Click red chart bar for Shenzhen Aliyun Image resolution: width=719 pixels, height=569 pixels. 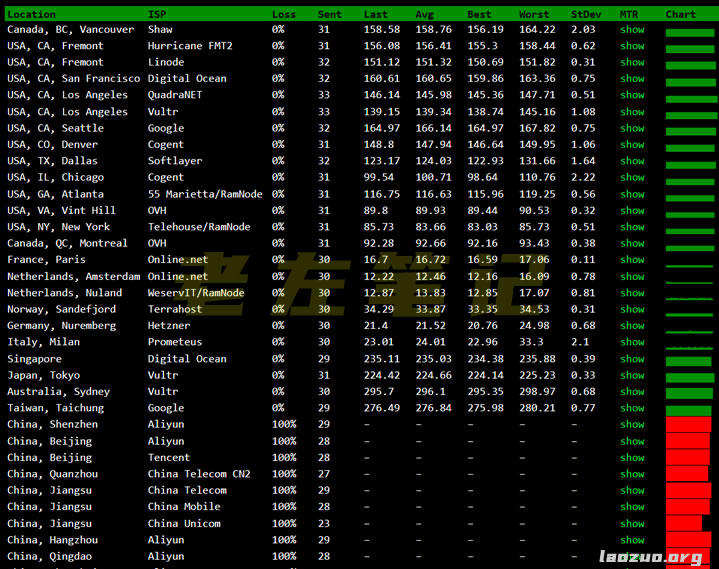[688, 425]
